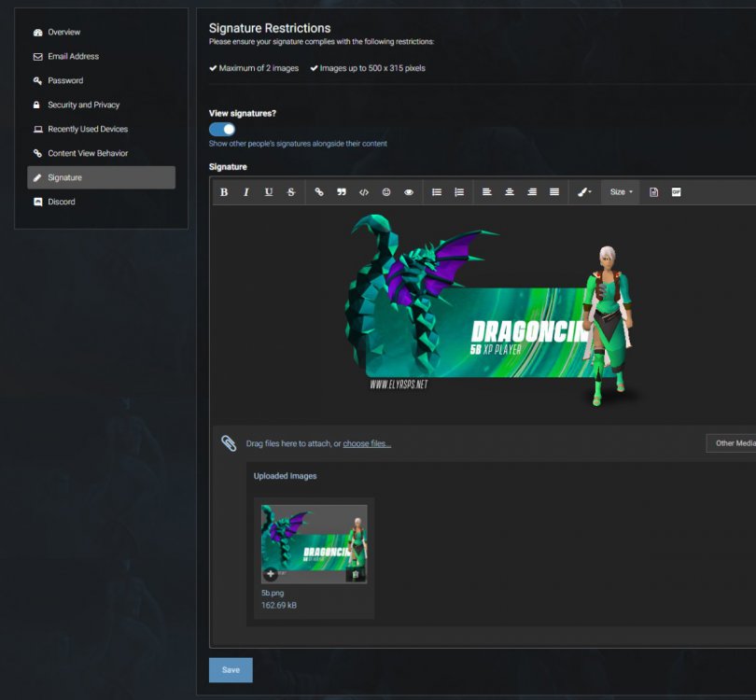
Task: Insert a bulleted list
Action: (x=437, y=192)
